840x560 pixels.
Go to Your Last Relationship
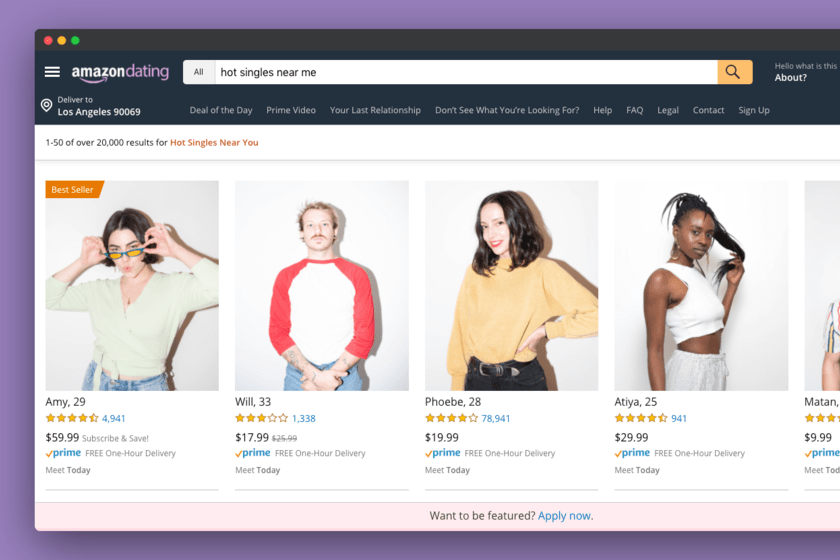tap(375, 110)
